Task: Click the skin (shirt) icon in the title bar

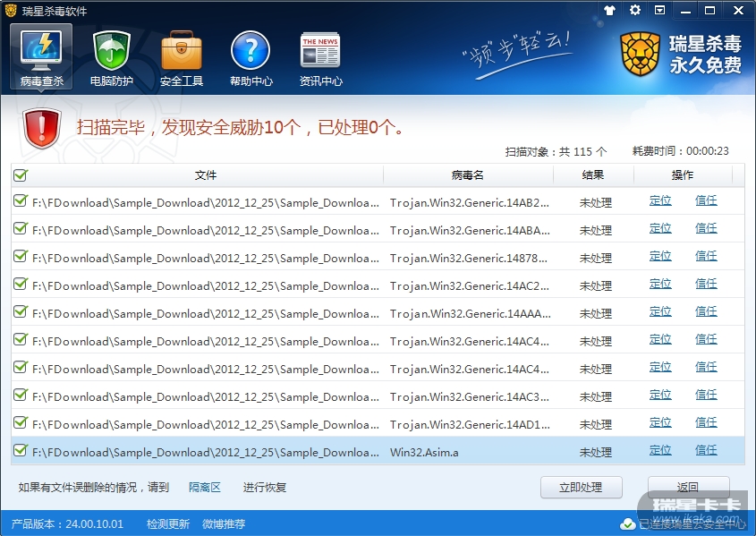Action: (x=610, y=10)
